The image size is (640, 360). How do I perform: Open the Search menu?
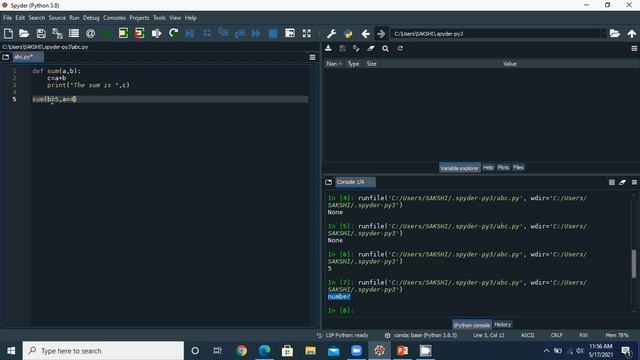click(x=37, y=18)
